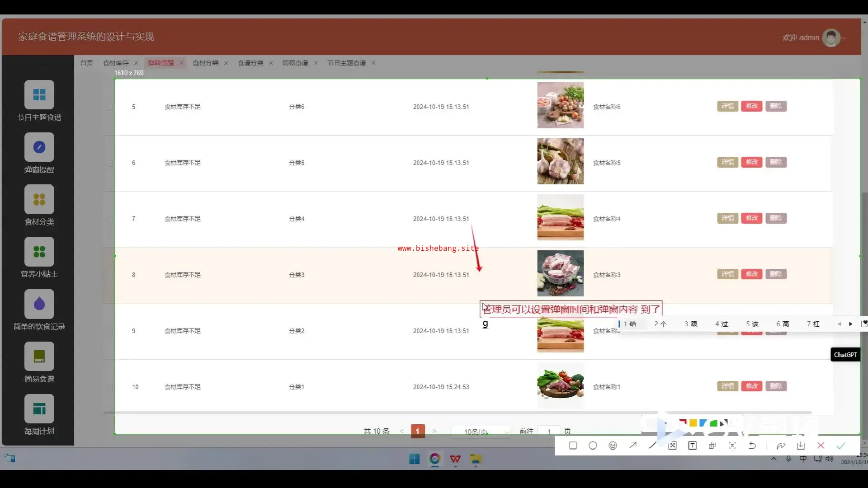Open 营养小贴士 sidebar icon
The image size is (868, 488).
(x=39, y=252)
